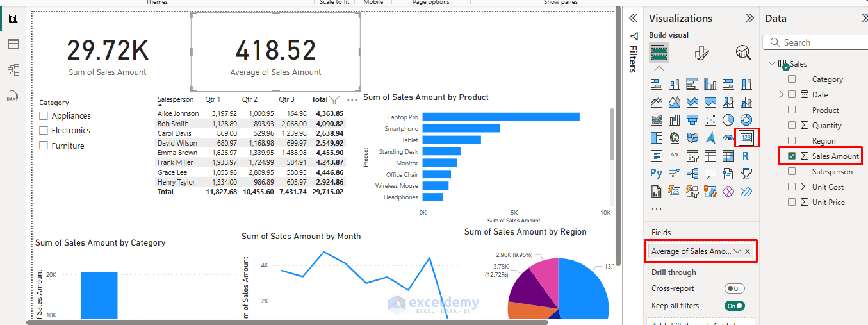Turn on the Cross-report toggle
The width and height of the screenshot is (868, 325).
point(734,288)
